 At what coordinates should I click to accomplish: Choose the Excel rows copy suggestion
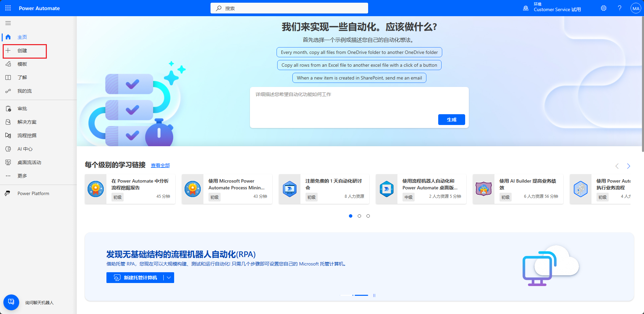point(359,65)
